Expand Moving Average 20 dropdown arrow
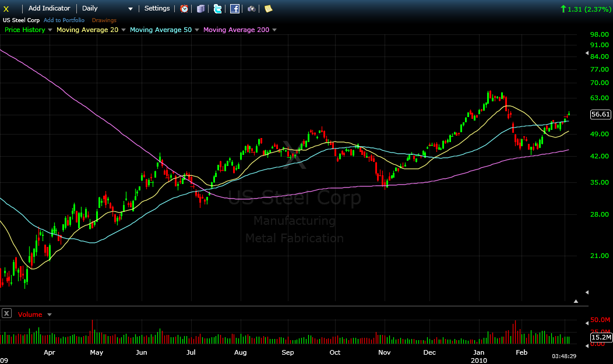 pos(124,30)
